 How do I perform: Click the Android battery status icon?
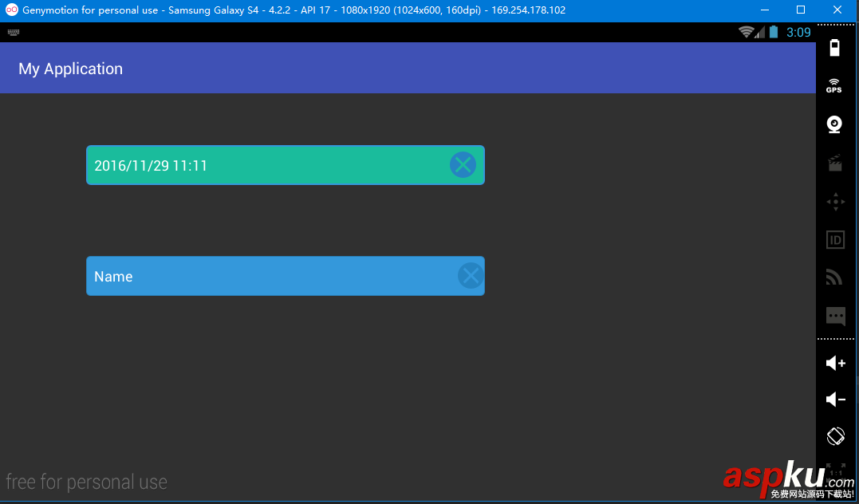pyautogui.click(x=774, y=32)
